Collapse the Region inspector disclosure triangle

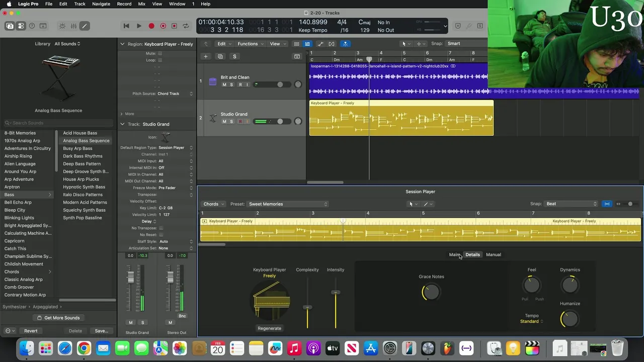pyautogui.click(x=122, y=44)
